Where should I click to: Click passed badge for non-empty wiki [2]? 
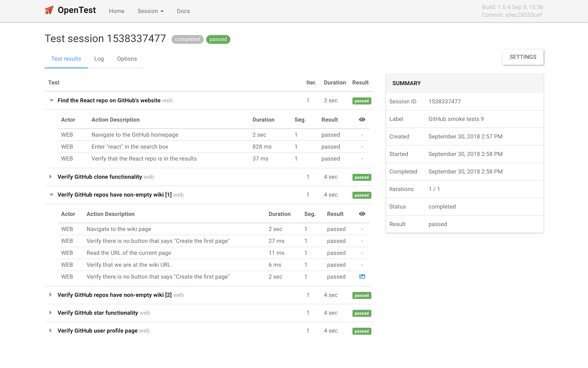tap(362, 295)
